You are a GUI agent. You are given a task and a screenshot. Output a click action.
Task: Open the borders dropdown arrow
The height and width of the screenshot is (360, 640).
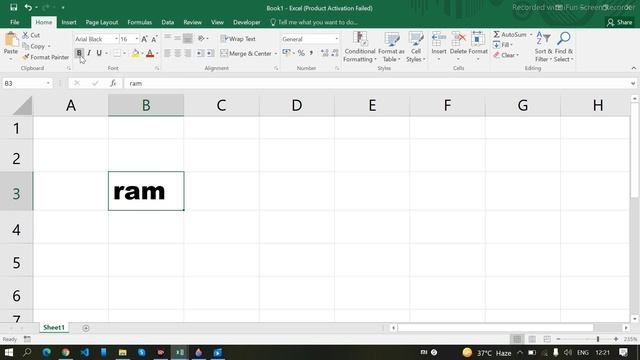pyautogui.click(x=125, y=53)
